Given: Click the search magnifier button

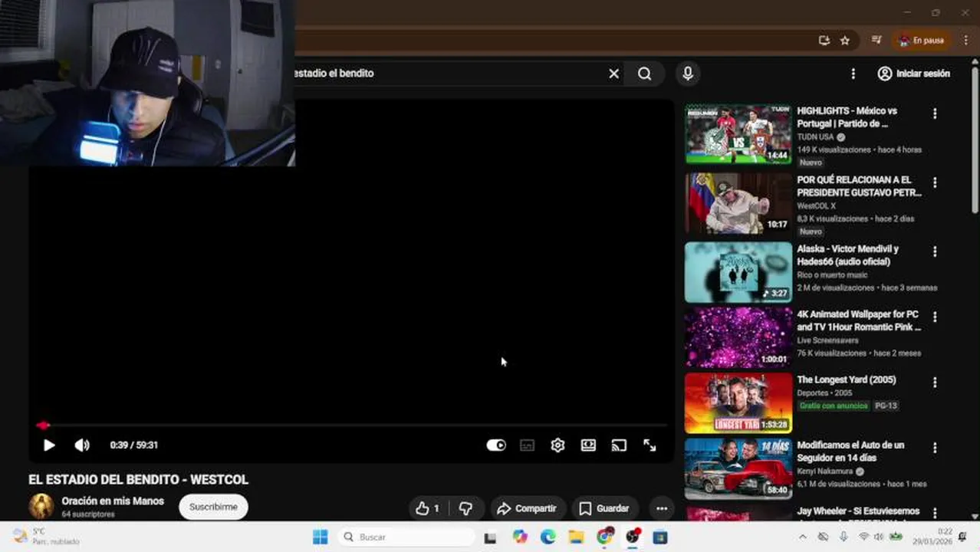Looking at the screenshot, I should [645, 74].
